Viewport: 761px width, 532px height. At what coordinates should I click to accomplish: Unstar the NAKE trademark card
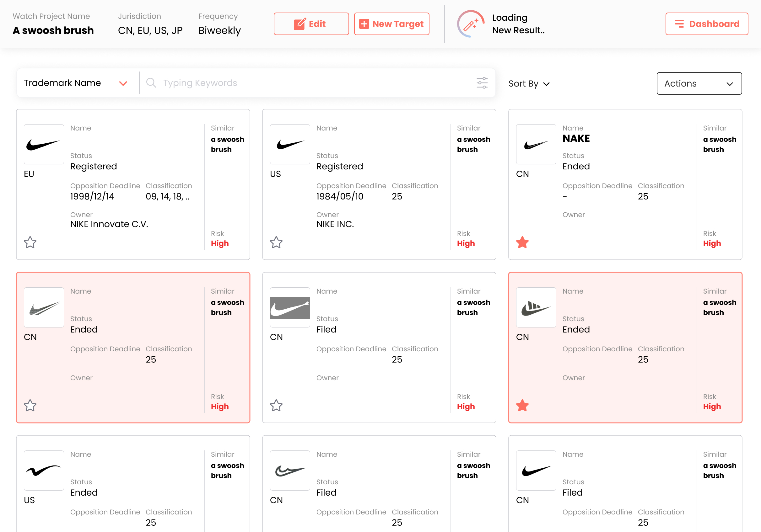pos(522,242)
